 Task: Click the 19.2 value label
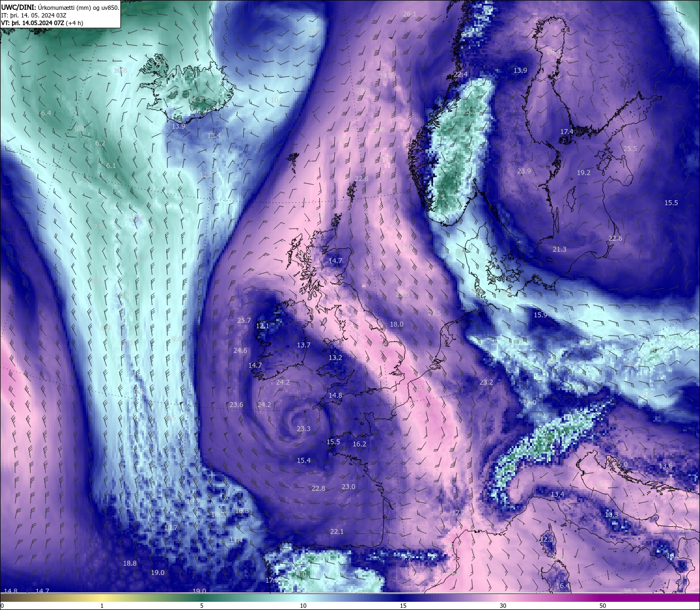pos(584,172)
